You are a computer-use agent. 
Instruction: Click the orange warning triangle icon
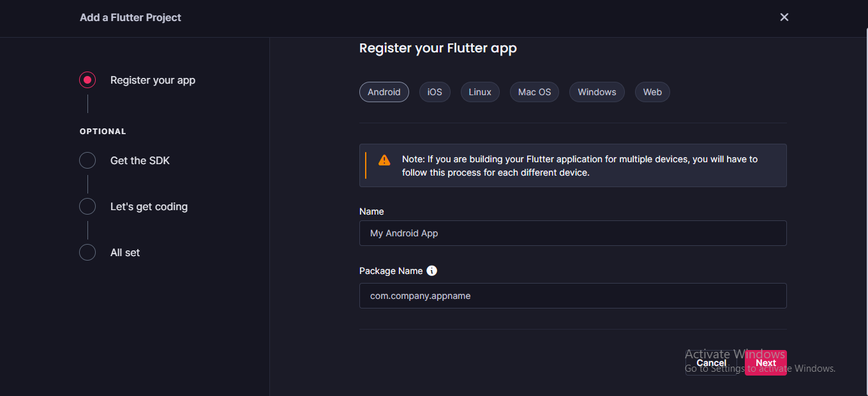click(x=384, y=160)
